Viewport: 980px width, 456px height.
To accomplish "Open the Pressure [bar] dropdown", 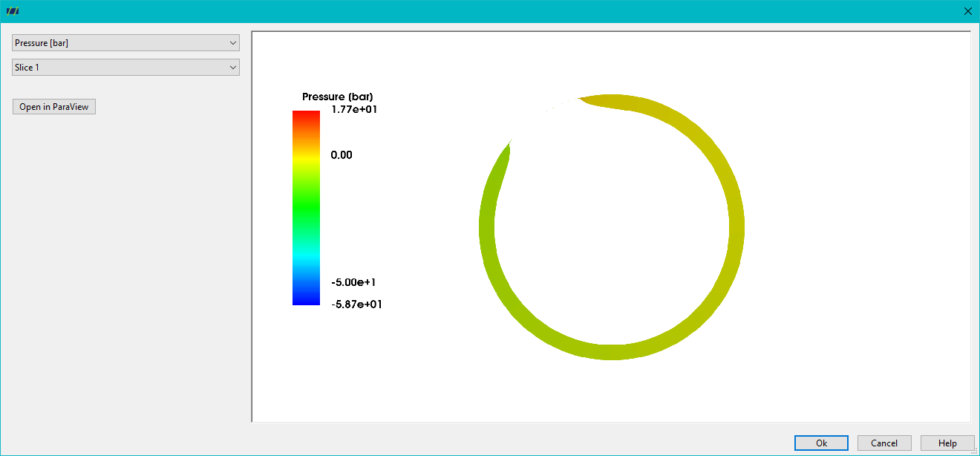I will click(126, 43).
